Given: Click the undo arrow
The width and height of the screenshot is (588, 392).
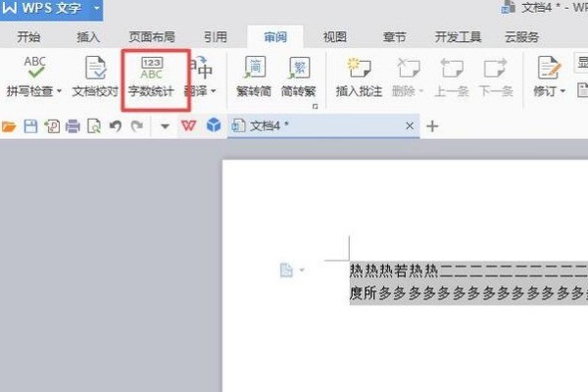Looking at the screenshot, I should pyautogui.click(x=116, y=126).
